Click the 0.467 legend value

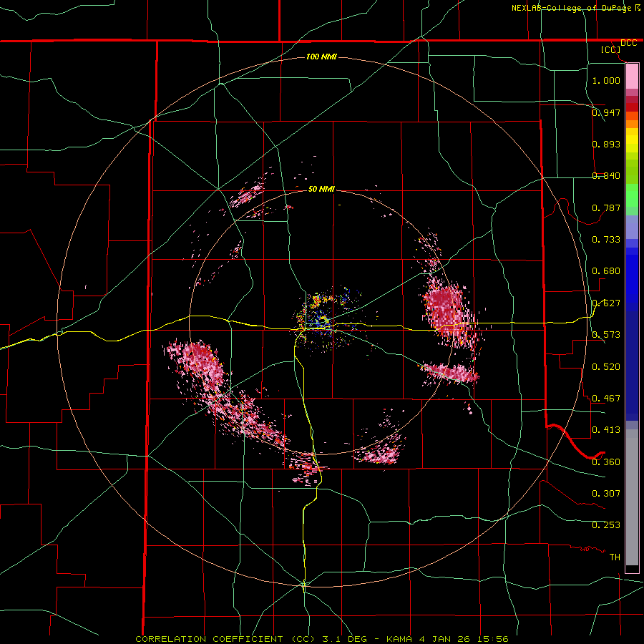coord(606,398)
